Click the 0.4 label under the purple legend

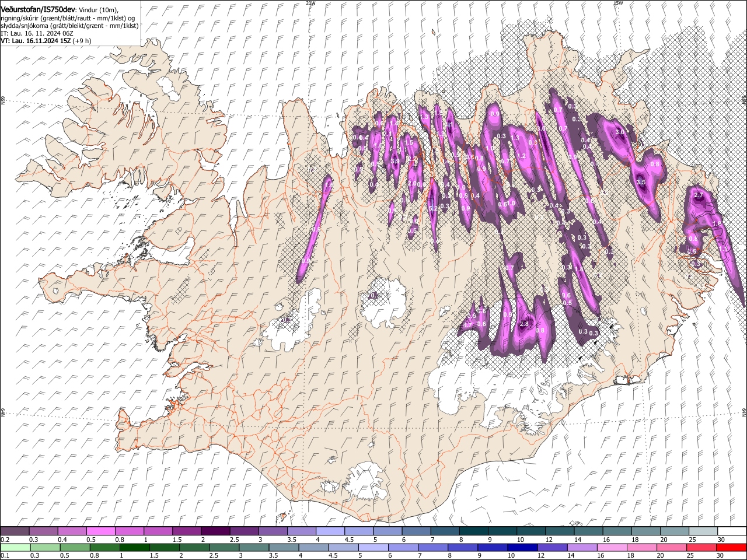tap(62, 540)
